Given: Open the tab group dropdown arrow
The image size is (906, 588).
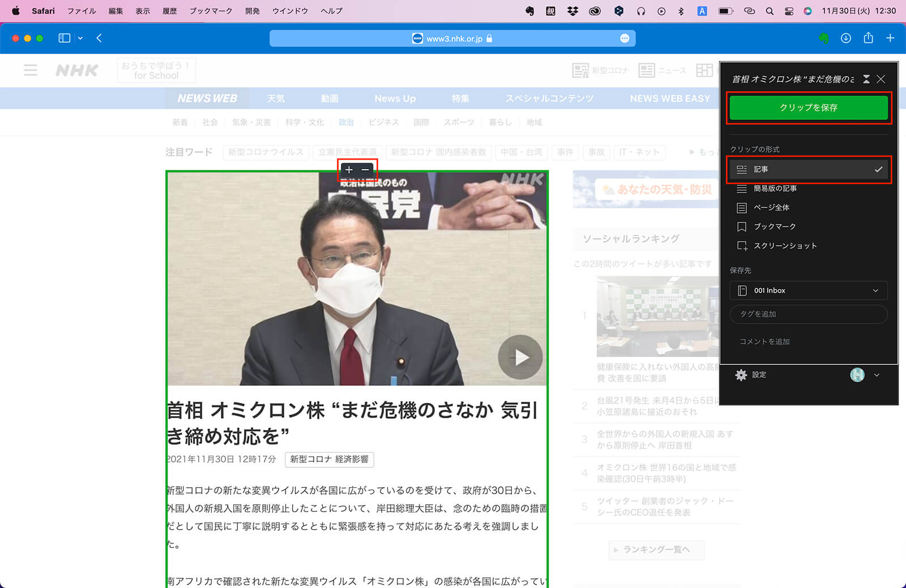Looking at the screenshot, I should (80, 38).
